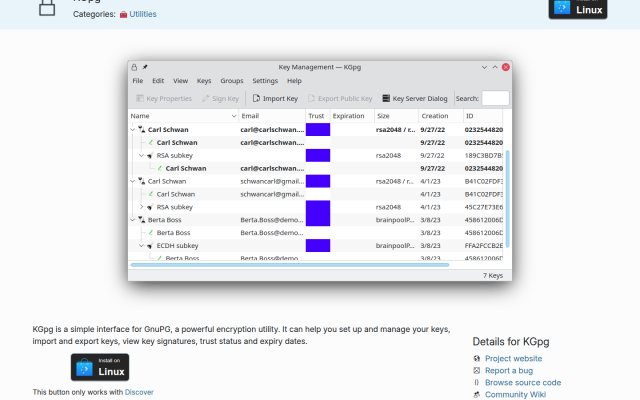Screen dimensions: 640x400
Task: Collapse the first Carl Schwan key tree
Action: point(133,129)
